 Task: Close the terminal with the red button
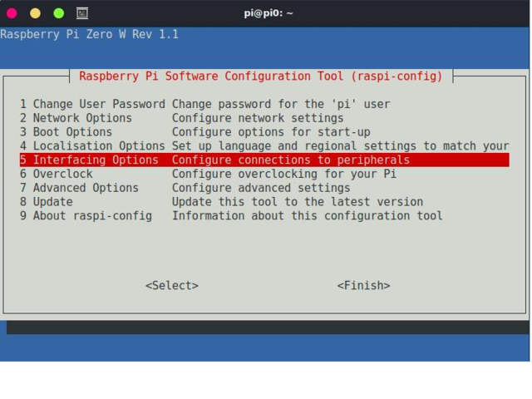point(12,13)
